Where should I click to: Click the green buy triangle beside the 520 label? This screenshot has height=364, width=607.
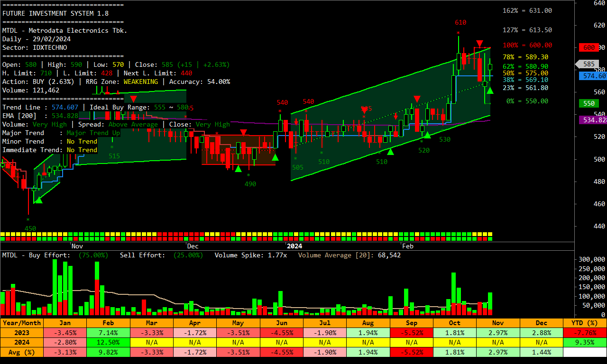click(x=427, y=135)
